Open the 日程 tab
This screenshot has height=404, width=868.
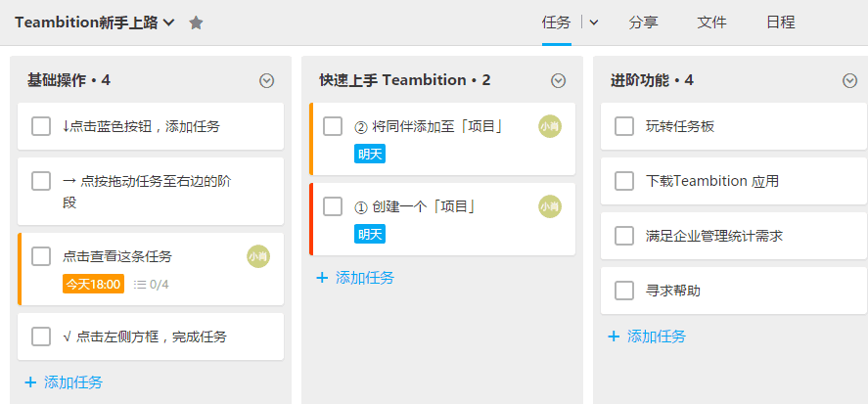(x=780, y=22)
